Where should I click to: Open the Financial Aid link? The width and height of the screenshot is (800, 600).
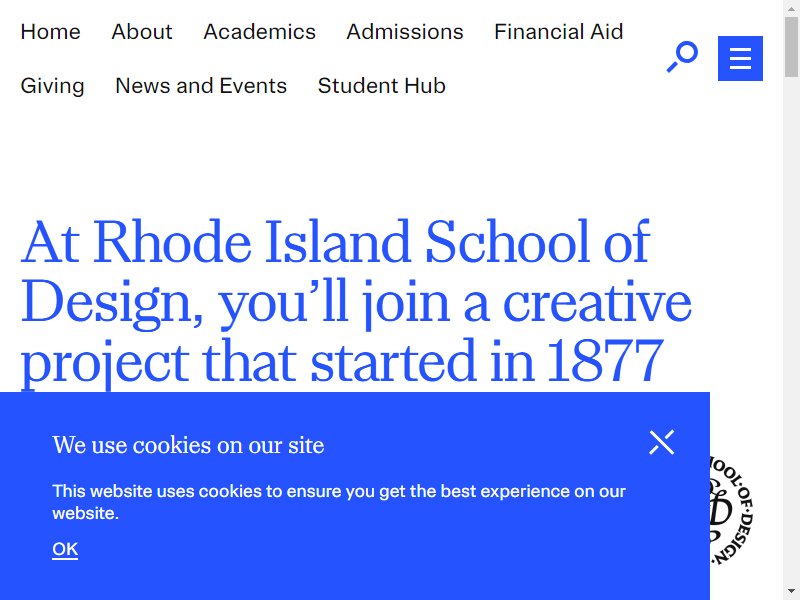click(x=559, y=32)
